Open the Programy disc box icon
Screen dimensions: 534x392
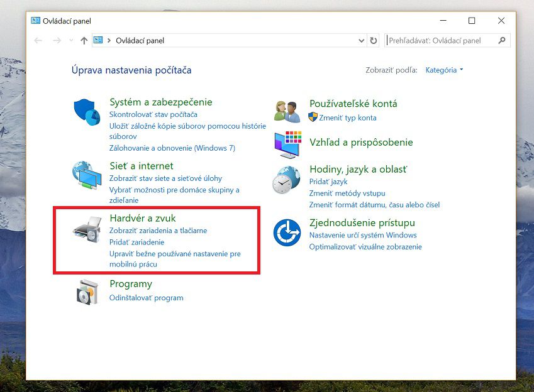pos(87,292)
